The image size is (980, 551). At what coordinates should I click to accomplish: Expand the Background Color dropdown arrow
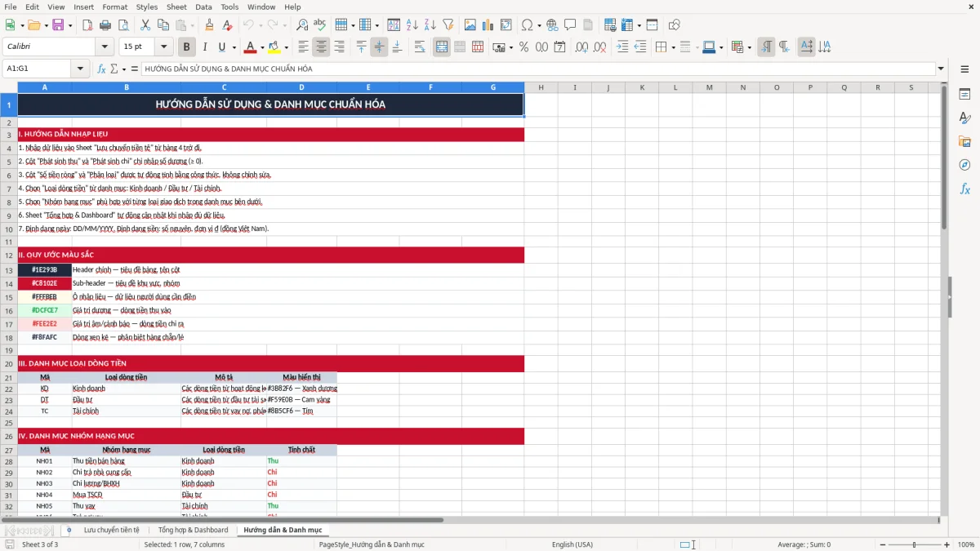coord(286,47)
